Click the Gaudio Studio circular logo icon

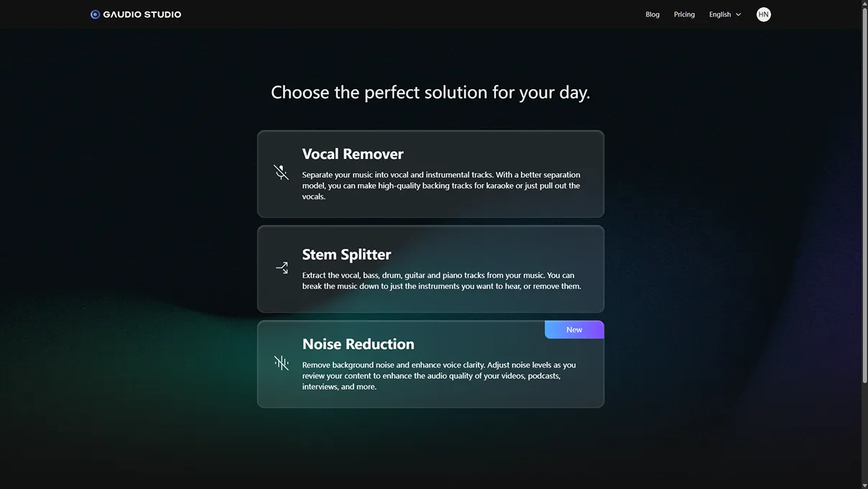click(95, 14)
